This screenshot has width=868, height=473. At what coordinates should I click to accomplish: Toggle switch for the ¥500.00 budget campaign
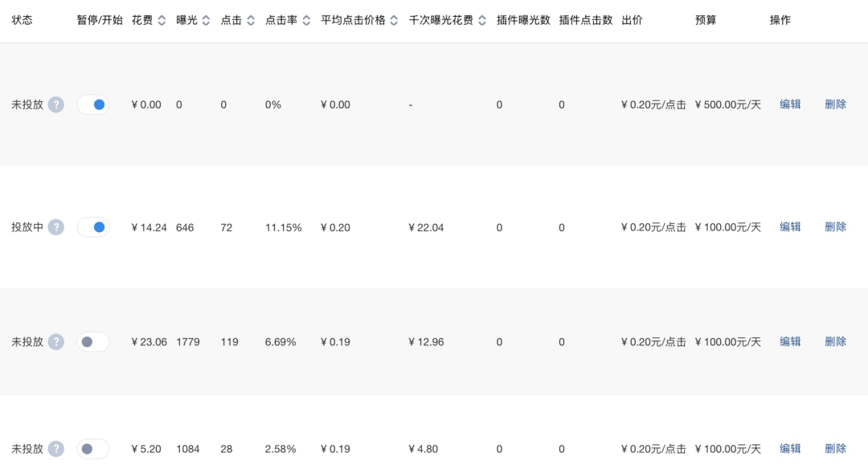tap(93, 104)
